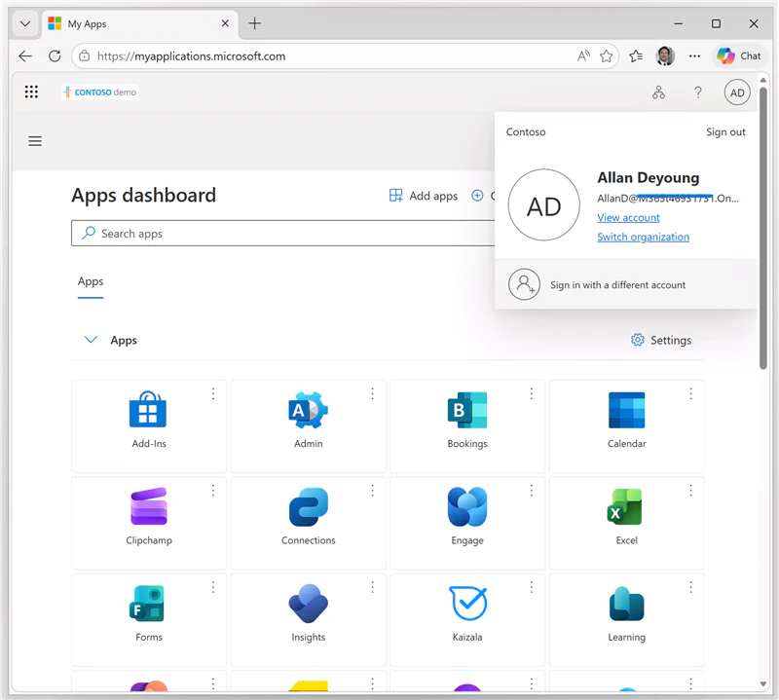
Task: Open the more options menu for Excel
Action: [690, 491]
